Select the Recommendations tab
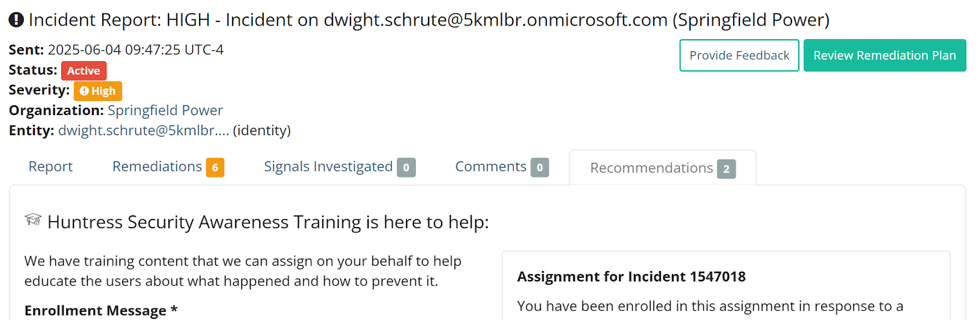Screen dimensions: 980x320 pyautogui.click(x=663, y=168)
